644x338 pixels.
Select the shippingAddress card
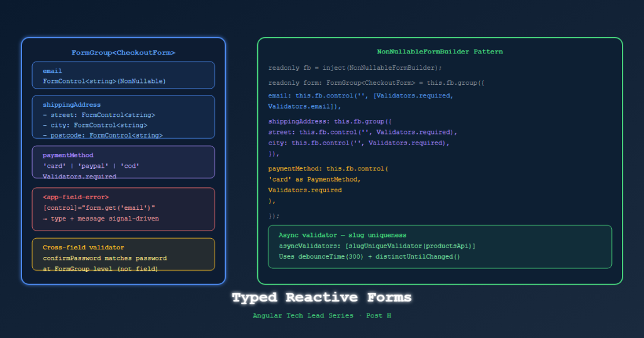pos(123,117)
